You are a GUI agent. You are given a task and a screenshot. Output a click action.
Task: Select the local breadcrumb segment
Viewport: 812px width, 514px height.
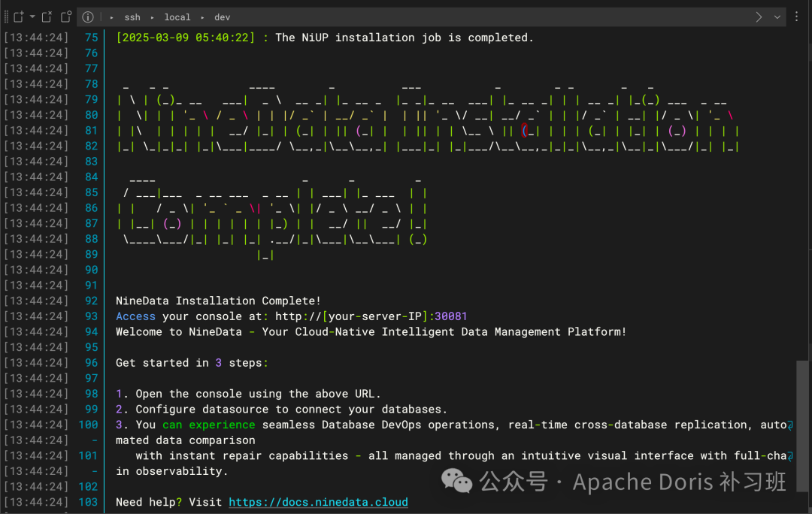177,17
